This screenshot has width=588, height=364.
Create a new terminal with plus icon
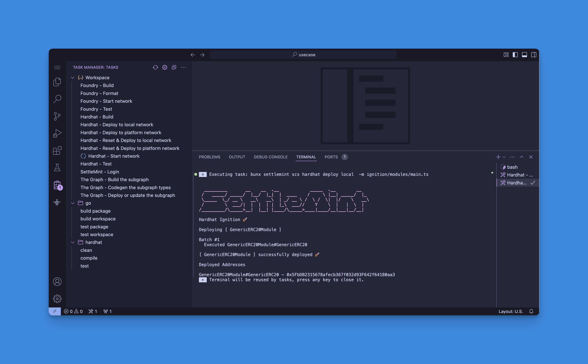[x=498, y=157]
